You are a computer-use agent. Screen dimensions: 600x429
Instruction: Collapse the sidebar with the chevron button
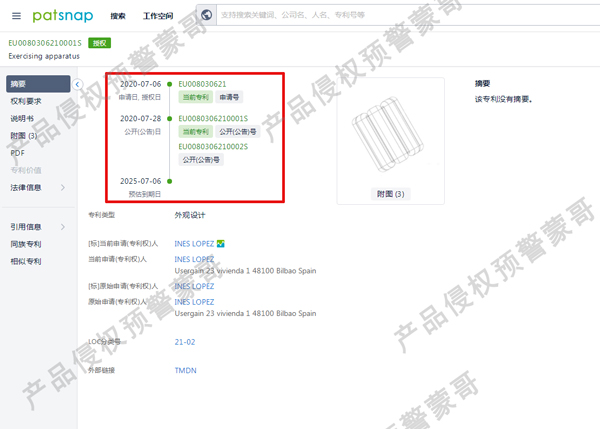pyautogui.click(x=78, y=84)
